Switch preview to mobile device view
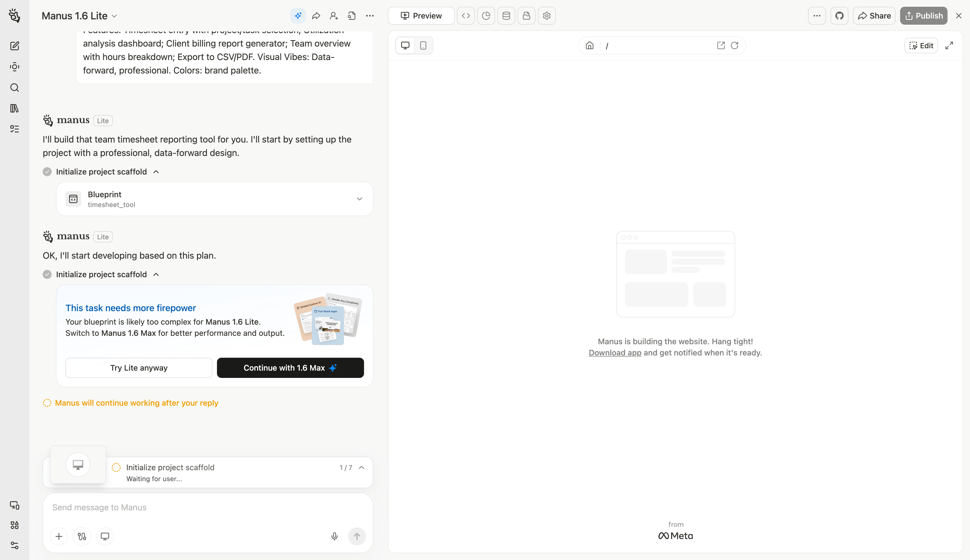The width and height of the screenshot is (970, 560). pyautogui.click(x=423, y=45)
